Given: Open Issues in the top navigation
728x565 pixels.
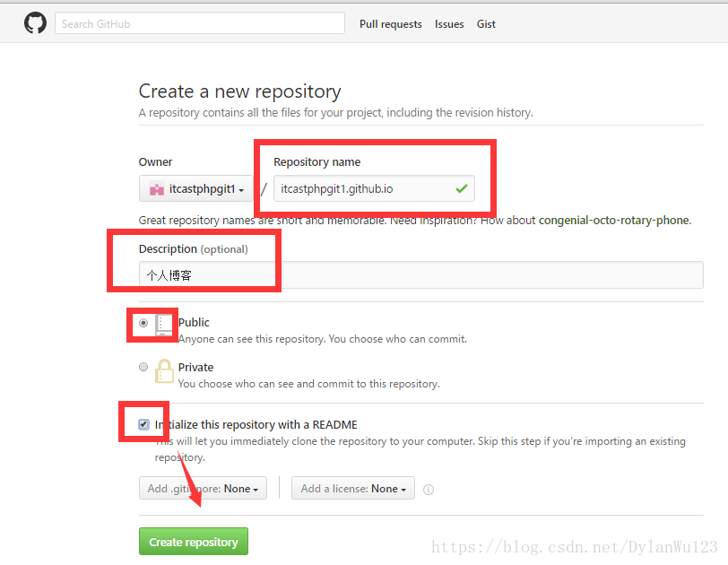Looking at the screenshot, I should 449,24.
